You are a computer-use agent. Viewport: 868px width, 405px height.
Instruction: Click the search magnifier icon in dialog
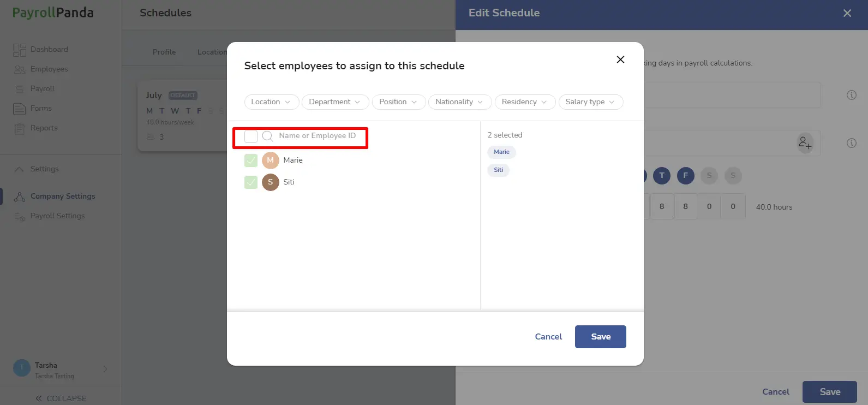[267, 136]
